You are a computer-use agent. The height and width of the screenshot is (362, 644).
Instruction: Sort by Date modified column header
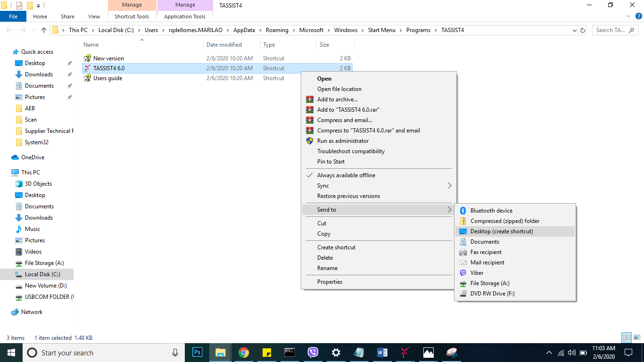(232, 45)
